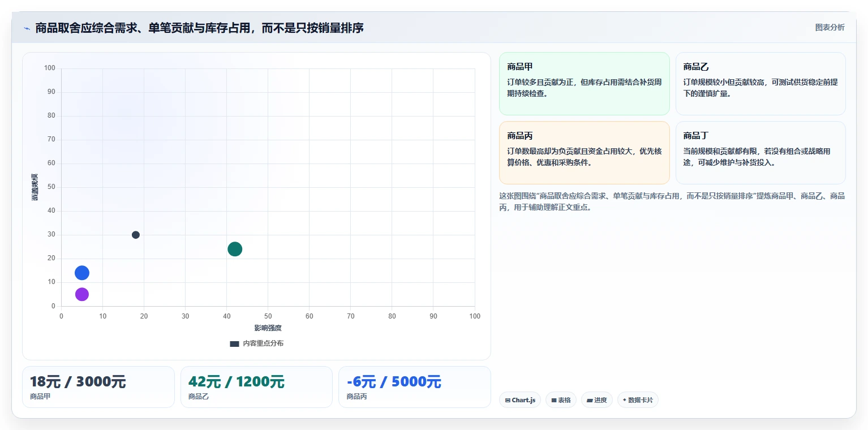Click the icon in Chart.js tag
Screen dimensions: 868x430
508,401
